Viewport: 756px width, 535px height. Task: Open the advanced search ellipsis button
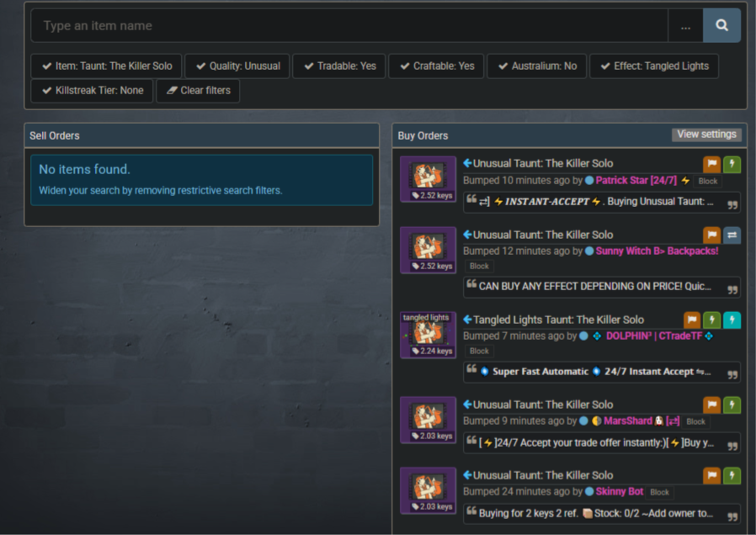click(685, 25)
